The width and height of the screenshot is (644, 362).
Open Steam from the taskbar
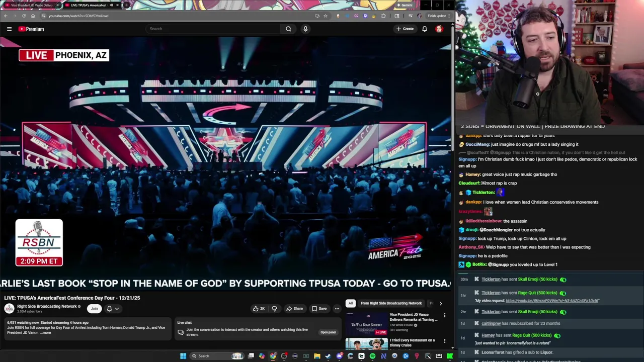coord(328,356)
